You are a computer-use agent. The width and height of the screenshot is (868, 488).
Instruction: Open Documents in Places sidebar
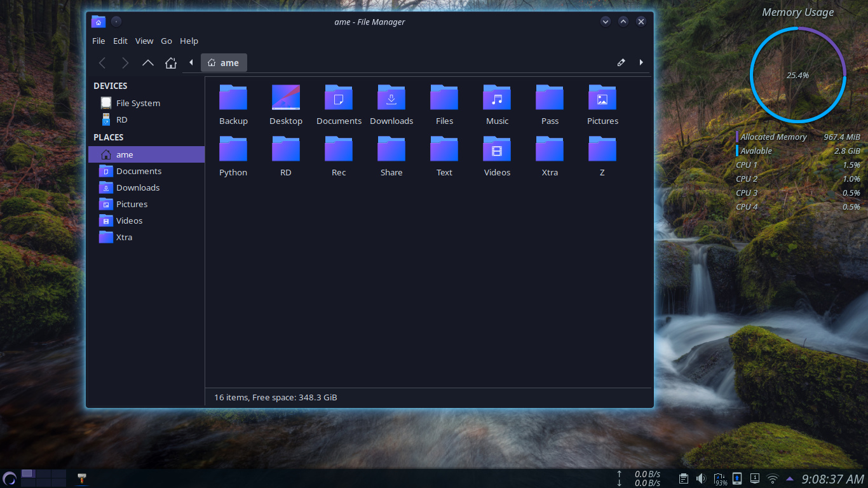pyautogui.click(x=146, y=171)
